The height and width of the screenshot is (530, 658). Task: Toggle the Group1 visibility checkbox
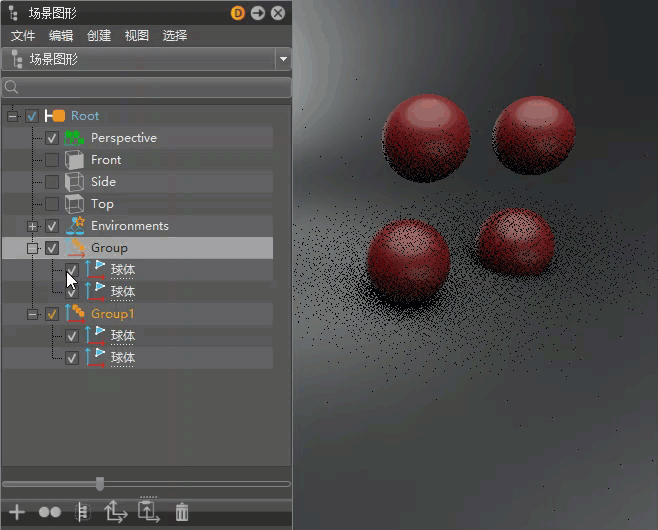coord(52,314)
